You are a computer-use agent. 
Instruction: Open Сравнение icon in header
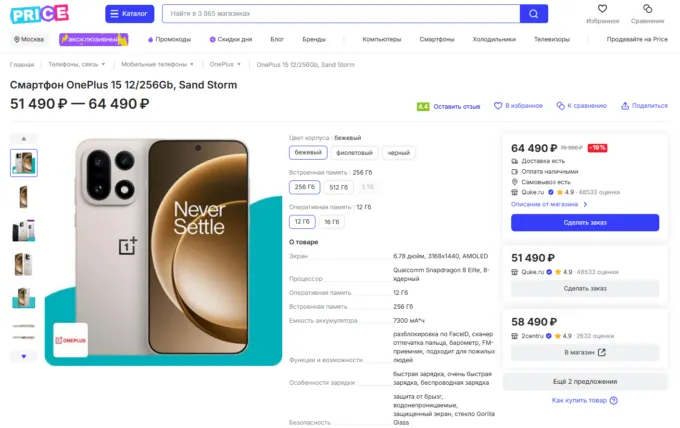(x=647, y=9)
